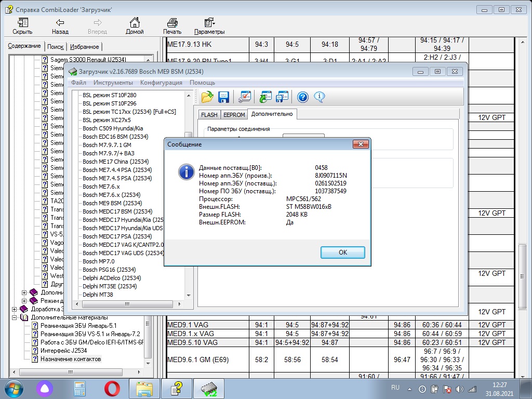Click the info speech bubble icon

[x=319, y=97]
